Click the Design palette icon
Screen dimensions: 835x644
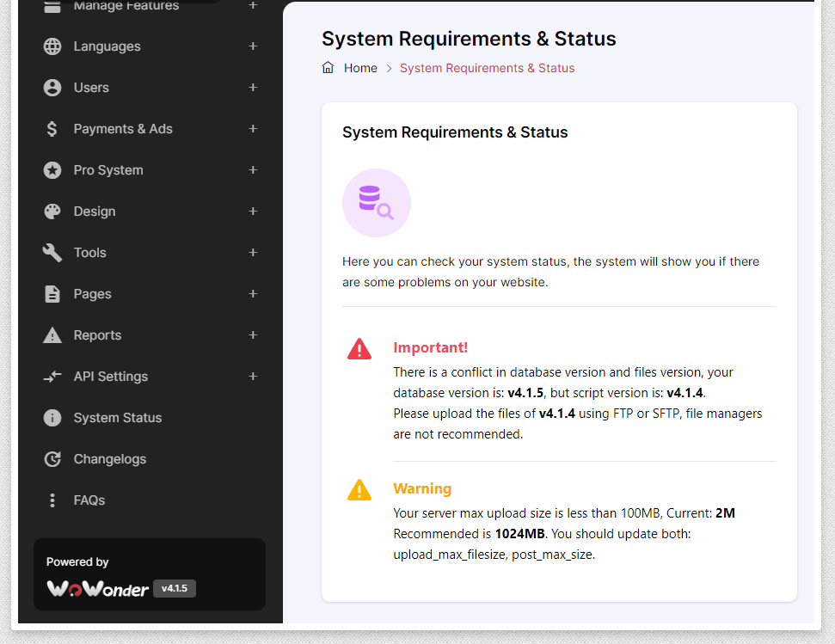tap(52, 212)
